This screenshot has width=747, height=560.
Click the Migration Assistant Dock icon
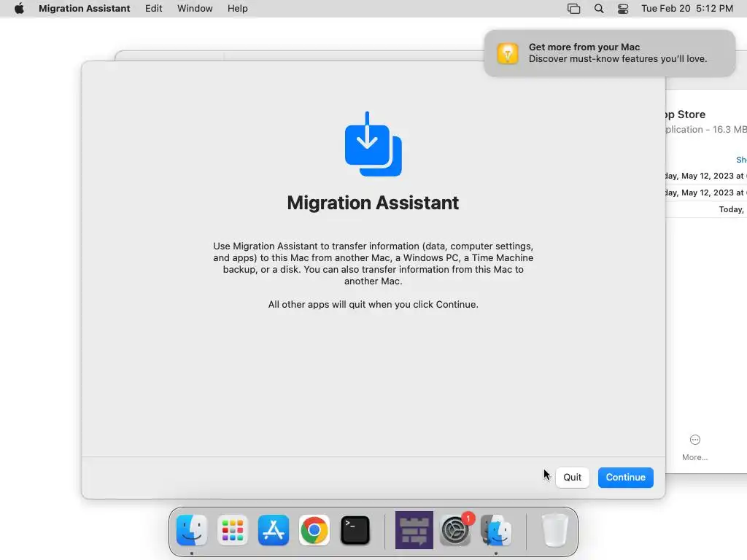click(496, 530)
